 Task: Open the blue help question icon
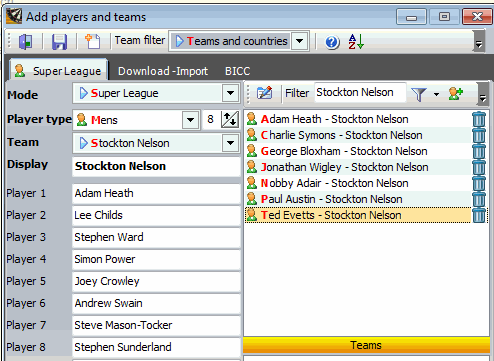(332, 42)
